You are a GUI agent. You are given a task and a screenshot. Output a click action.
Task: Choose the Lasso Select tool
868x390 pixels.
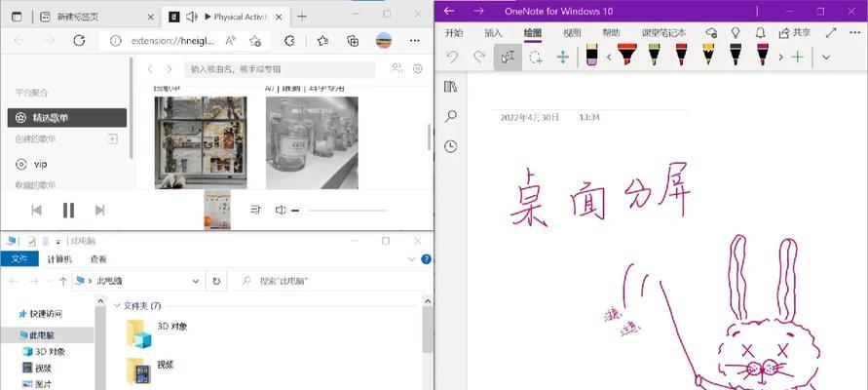pyautogui.click(x=535, y=58)
